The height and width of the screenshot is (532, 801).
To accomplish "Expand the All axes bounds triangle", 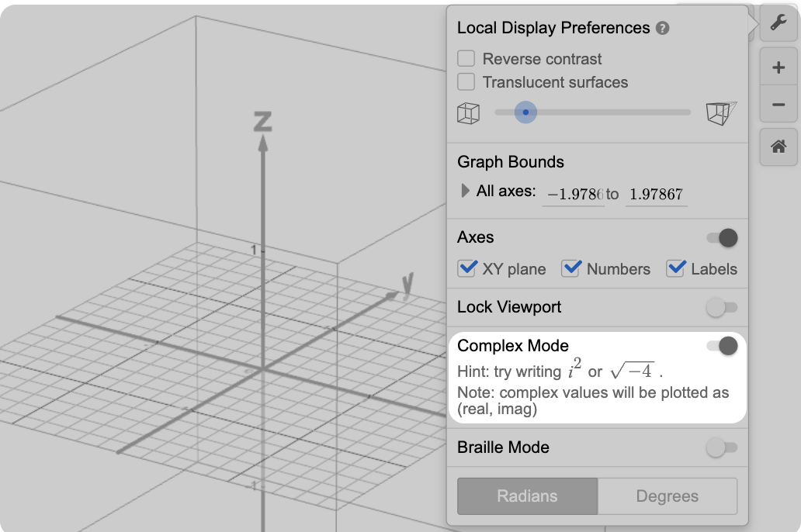I will pyautogui.click(x=466, y=191).
